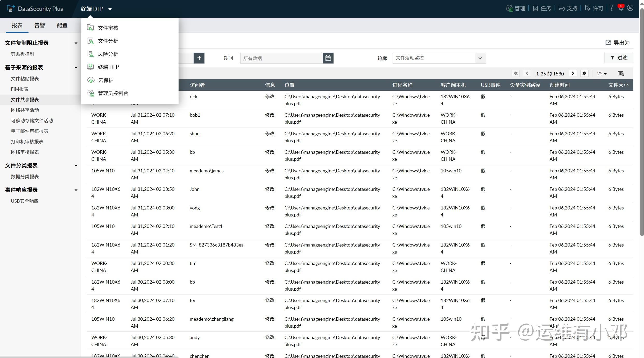Change rows per page from 25

(x=602, y=74)
